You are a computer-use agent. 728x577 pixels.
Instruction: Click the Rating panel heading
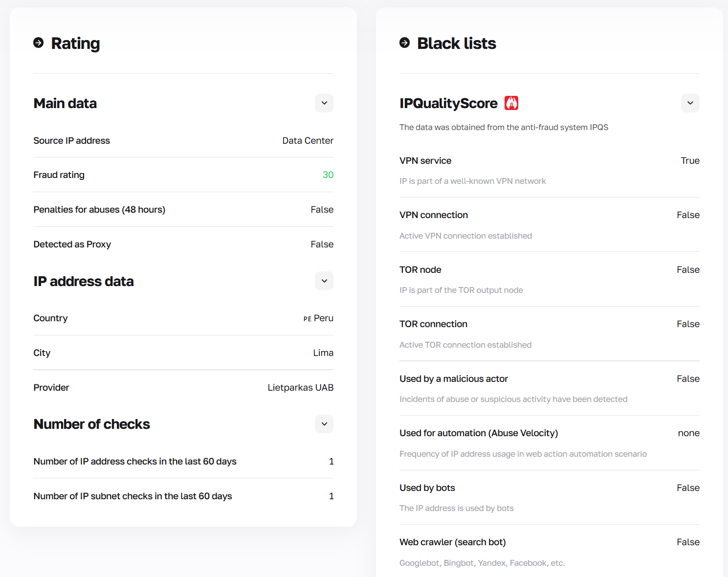click(75, 44)
